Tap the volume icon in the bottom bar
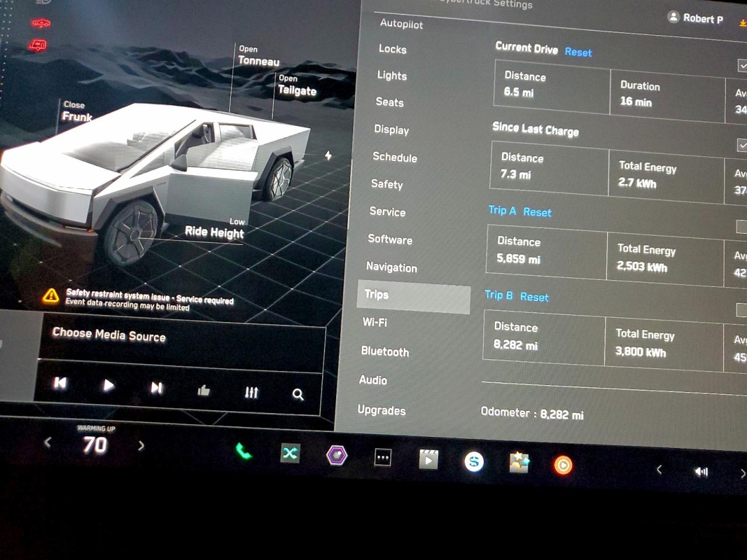This screenshot has width=747, height=560. click(x=701, y=471)
